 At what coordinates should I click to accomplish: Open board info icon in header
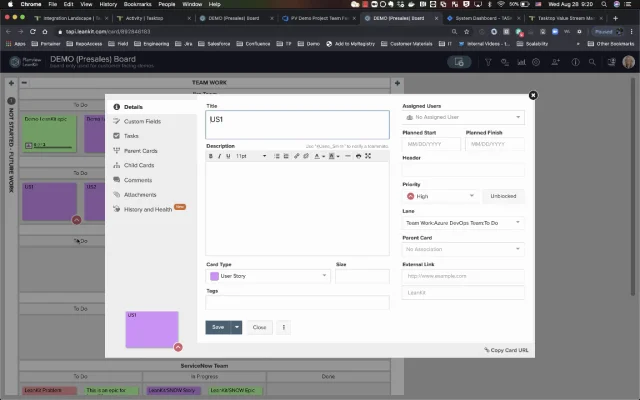click(x=575, y=62)
